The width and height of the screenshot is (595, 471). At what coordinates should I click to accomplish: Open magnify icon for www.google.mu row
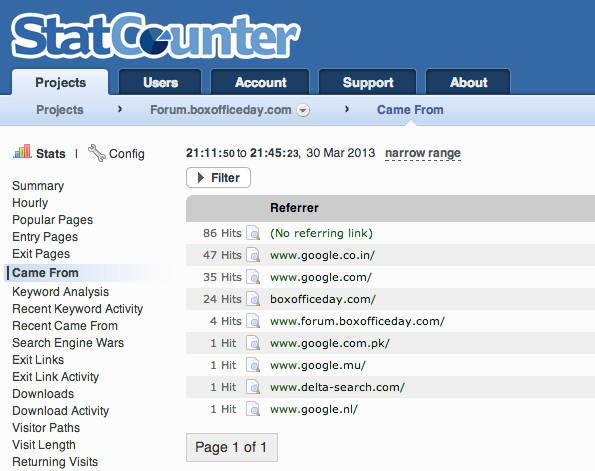pos(253,365)
